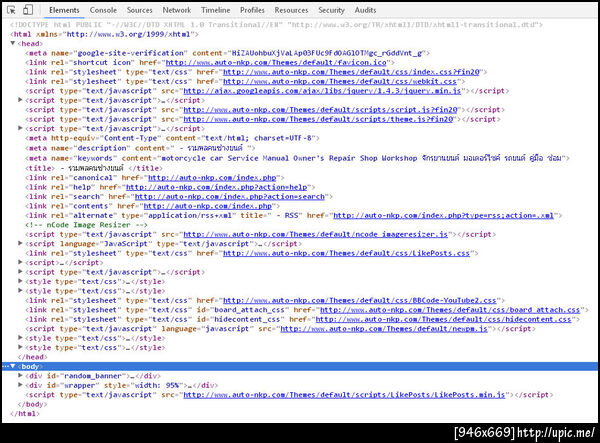The image size is (600, 443).
Task: Open the Profiles tab
Action: (x=252, y=10)
